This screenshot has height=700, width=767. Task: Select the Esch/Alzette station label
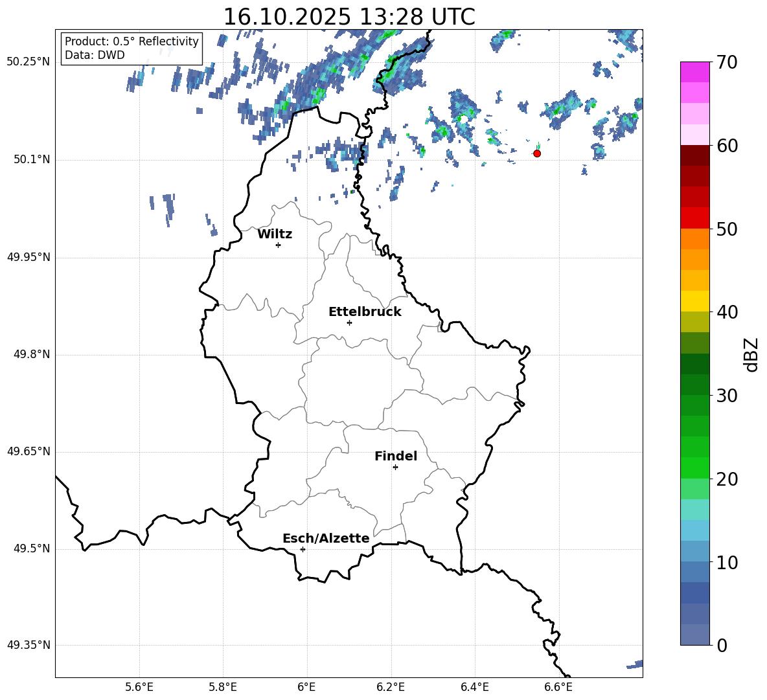tap(326, 538)
